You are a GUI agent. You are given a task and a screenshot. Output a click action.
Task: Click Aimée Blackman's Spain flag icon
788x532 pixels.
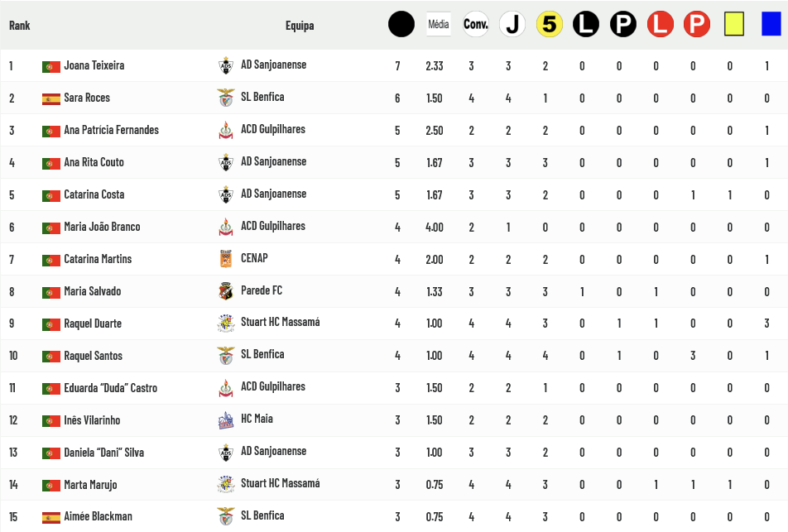[51, 517]
